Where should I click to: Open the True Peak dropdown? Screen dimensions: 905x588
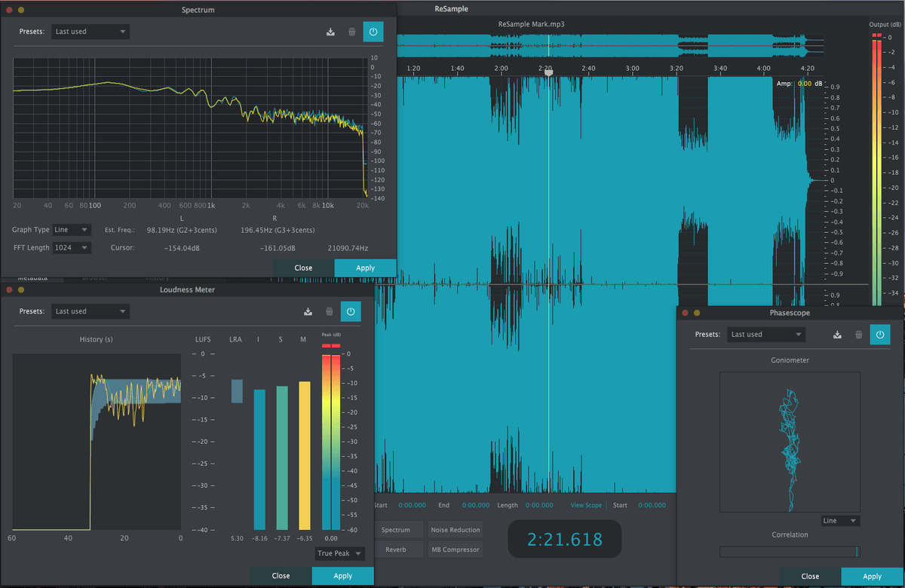tap(339, 553)
